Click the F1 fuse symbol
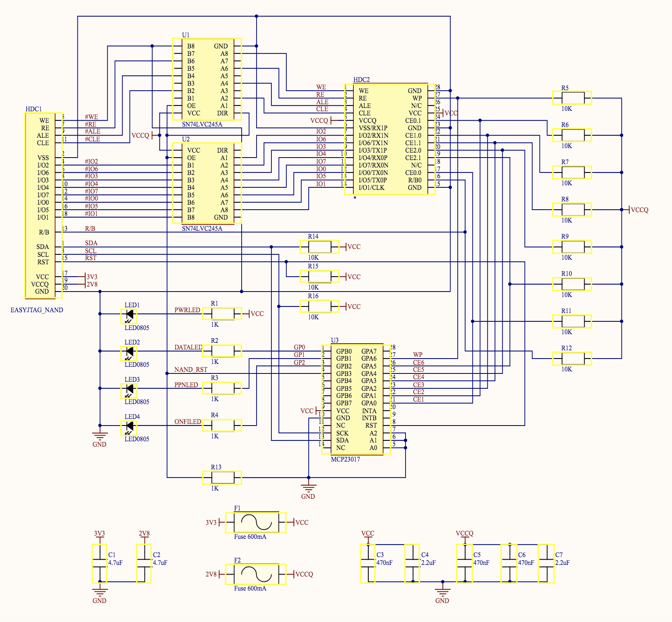Viewport: 672px width, 622px height. pyautogui.click(x=256, y=522)
